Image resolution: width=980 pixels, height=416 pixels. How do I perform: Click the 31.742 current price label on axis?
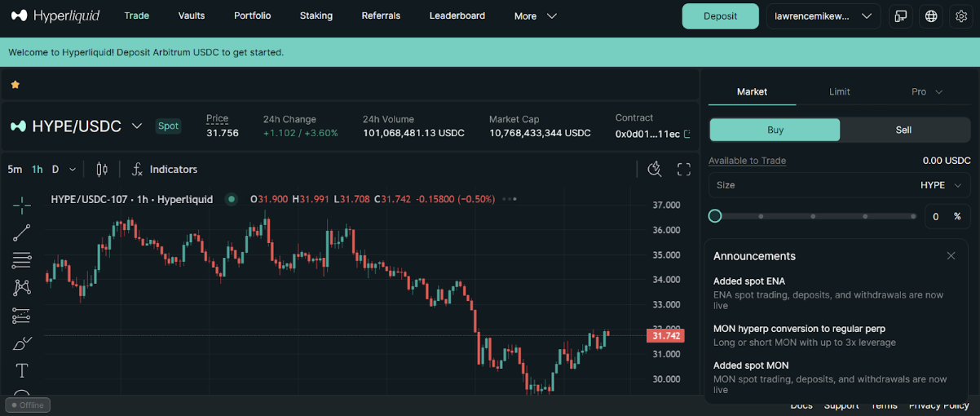click(x=664, y=335)
